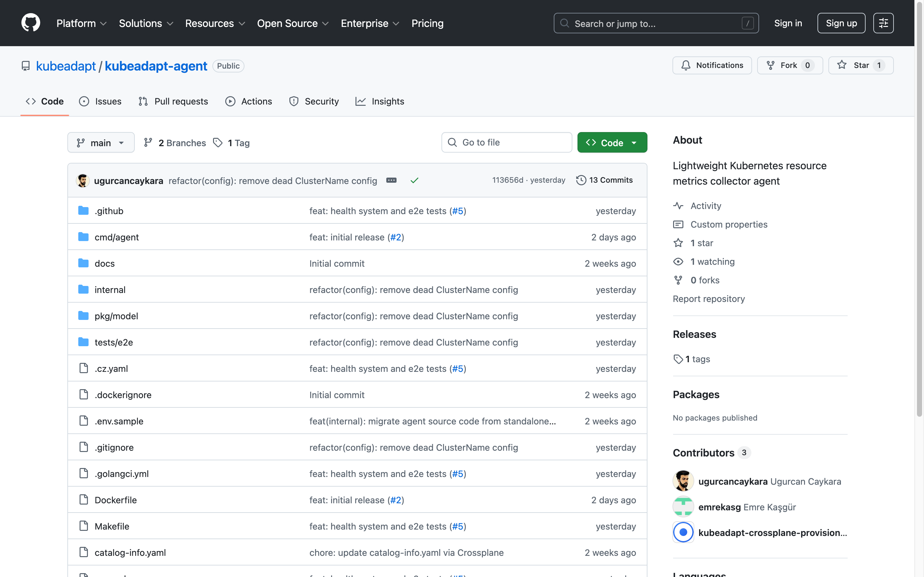Open the 1 watching link
Viewport: 924px width, 577px height.
pyautogui.click(x=712, y=262)
